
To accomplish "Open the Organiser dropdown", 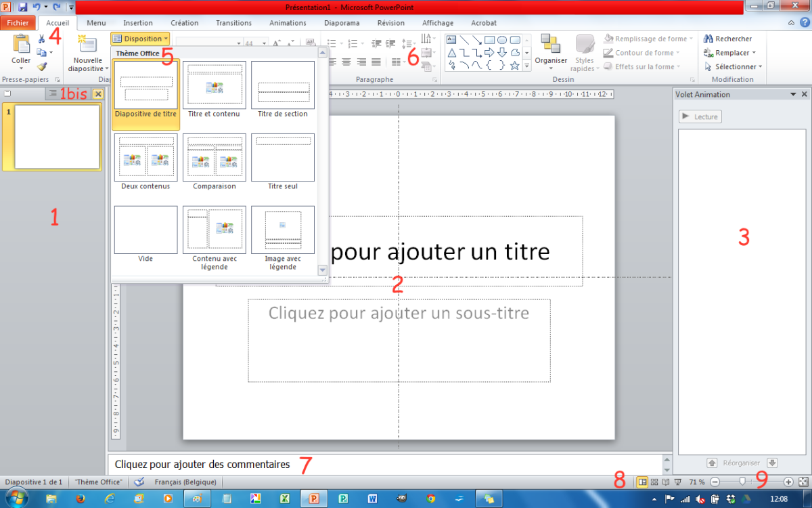I will tap(551, 51).
